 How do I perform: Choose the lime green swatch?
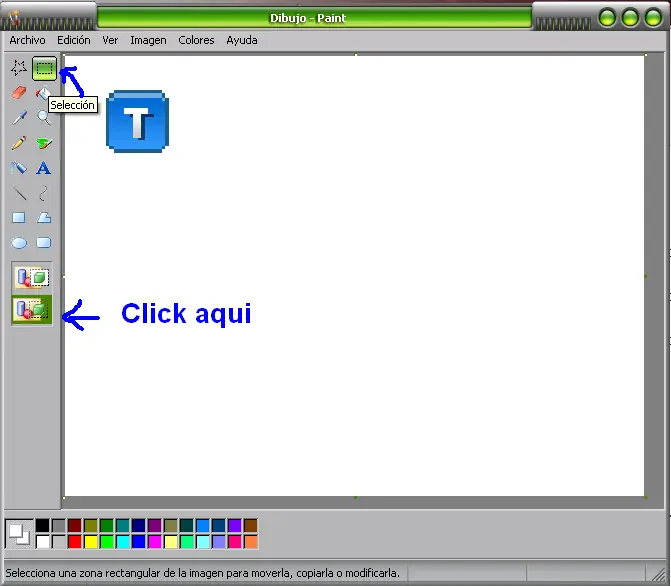[107, 542]
